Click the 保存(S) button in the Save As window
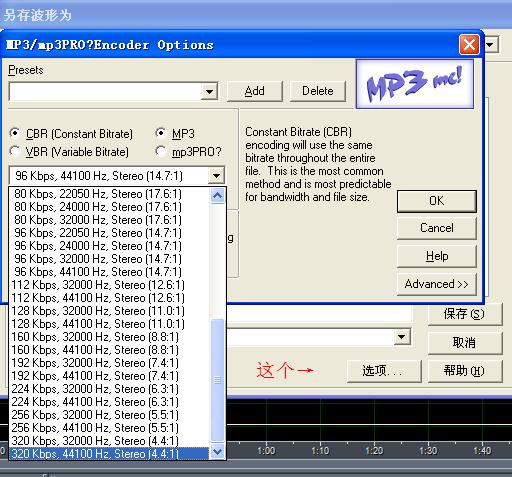Screen dimensions: 512x477 [465, 314]
